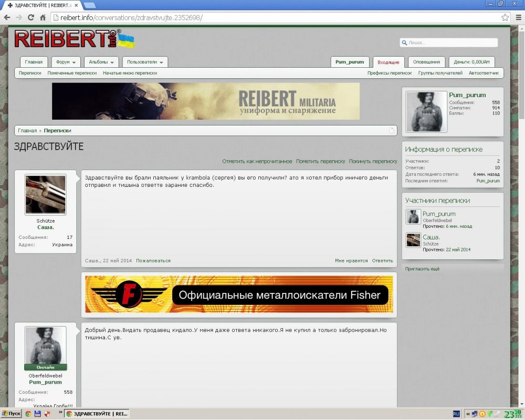
Task: Click the shield icon in quick launch
Action: 47,414
